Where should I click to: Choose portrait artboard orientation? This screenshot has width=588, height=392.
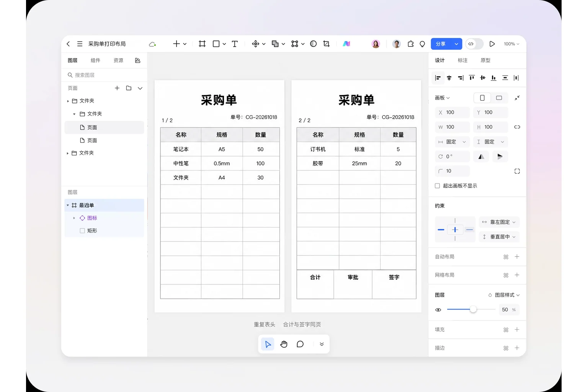tap(482, 98)
